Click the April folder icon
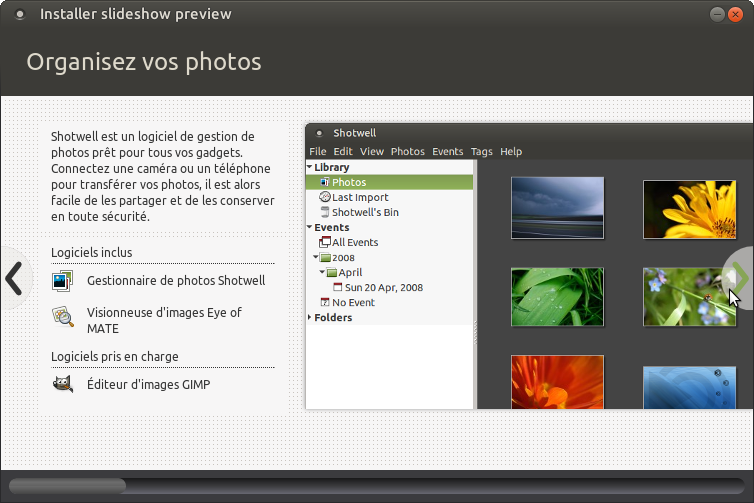Screen dimensions: 754x503 coord(331,273)
